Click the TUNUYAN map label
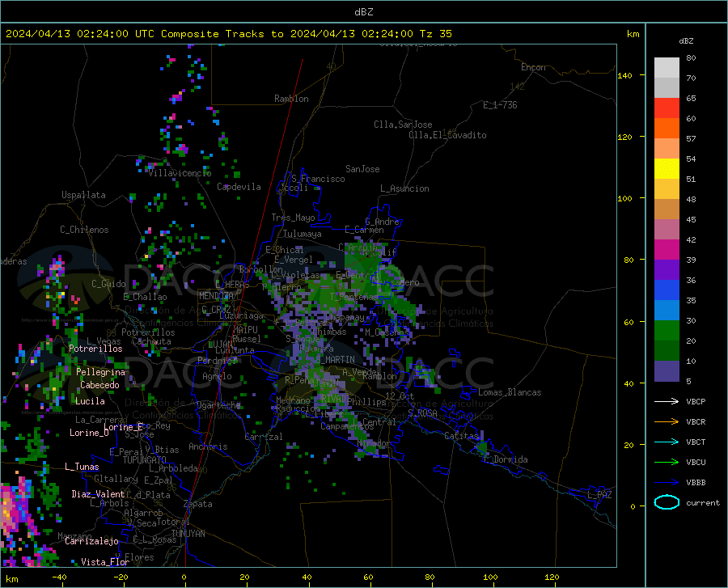 (188, 534)
